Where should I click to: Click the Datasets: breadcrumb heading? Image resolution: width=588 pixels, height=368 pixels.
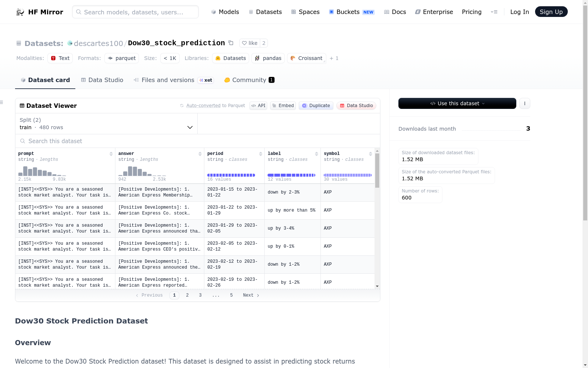(44, 43)
